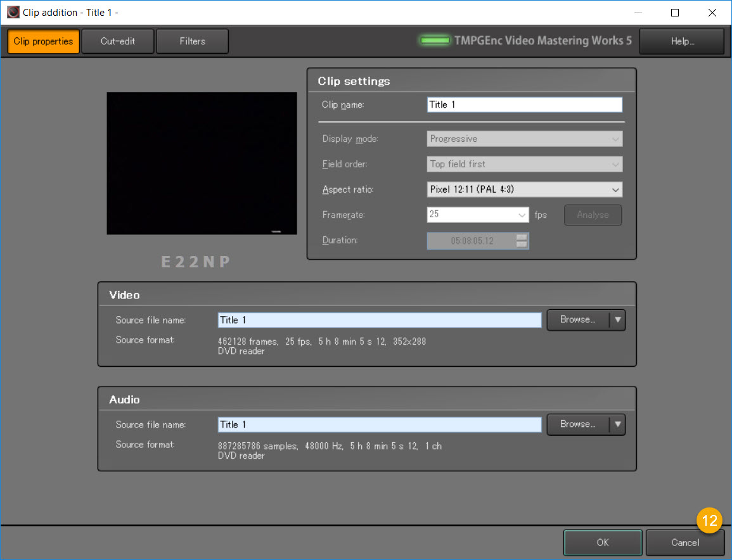Click the Help button
The image size is (732, 560).
pos(682,42)
